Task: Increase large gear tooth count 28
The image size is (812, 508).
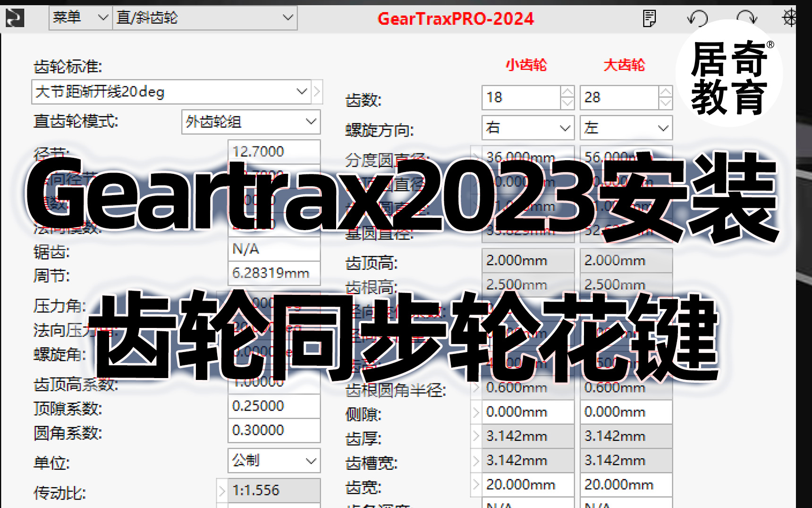Action: click(x=666, y=91)
